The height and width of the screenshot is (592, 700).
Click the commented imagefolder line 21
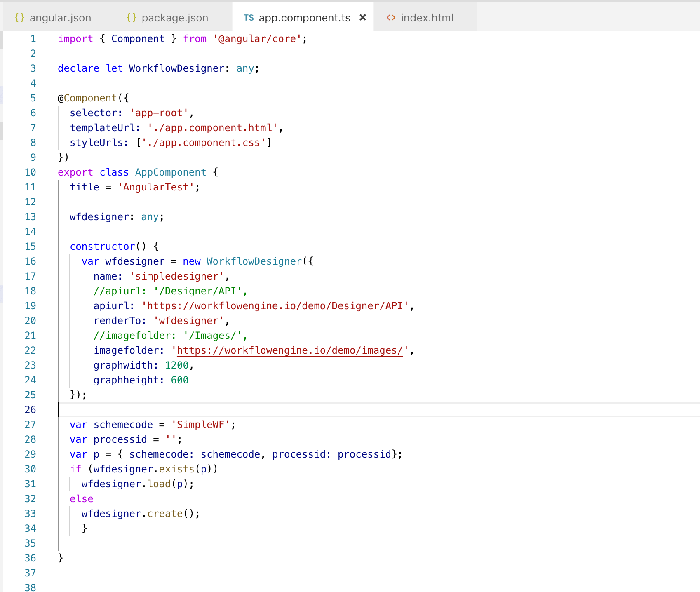(170, 335)
